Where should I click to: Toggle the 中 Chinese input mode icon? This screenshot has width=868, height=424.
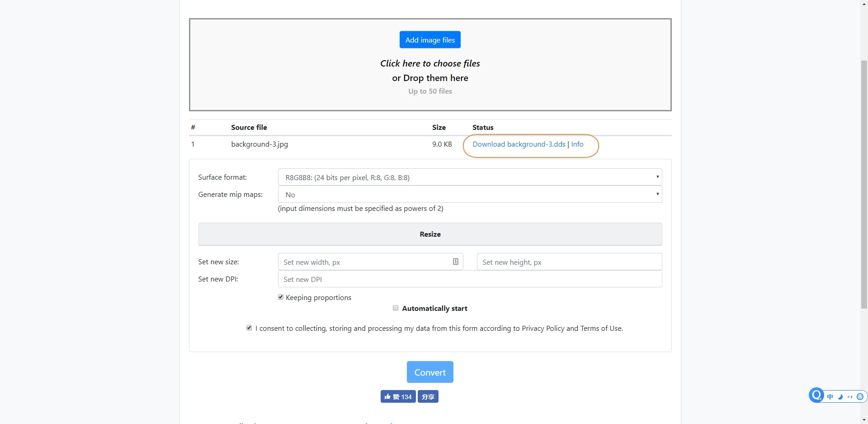point(830,397)
